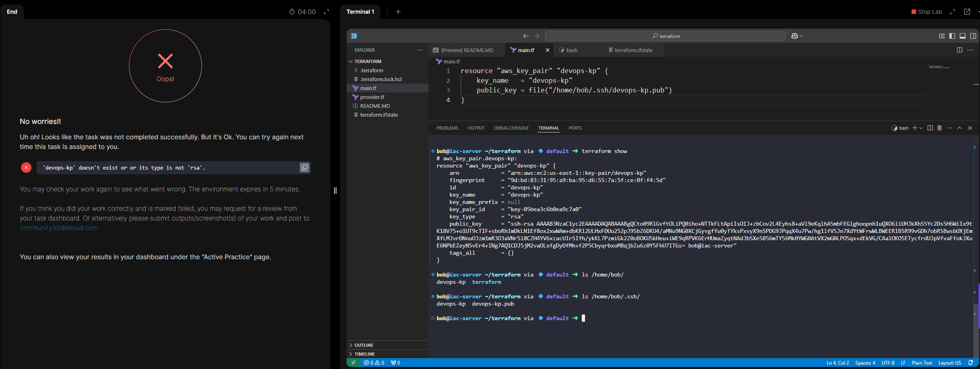
Task: Switch to the PROBLEMS panel tab
Action: click(x=447, y=128)
